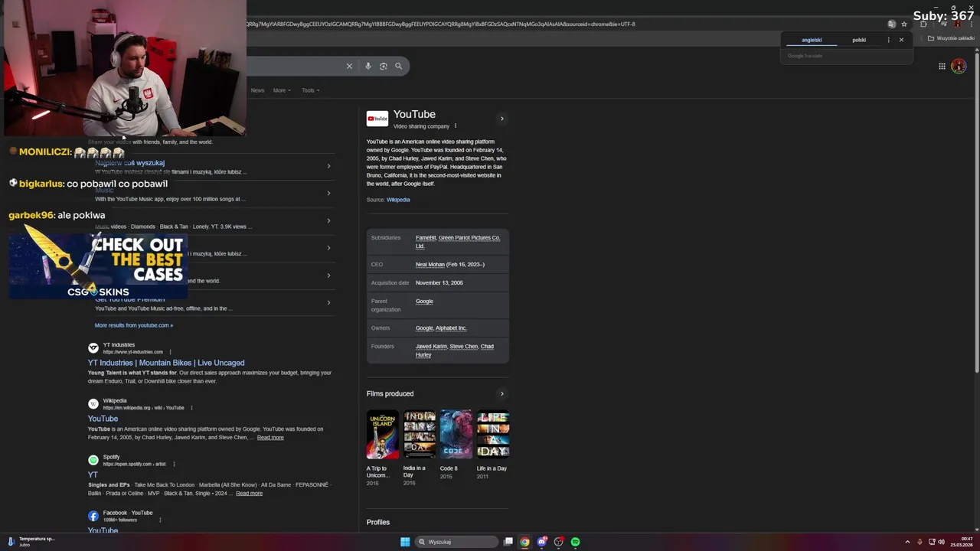Expand the Najpierw coś wyszukaj sitelink arrow
980x551 pixels.
point(328,166)
